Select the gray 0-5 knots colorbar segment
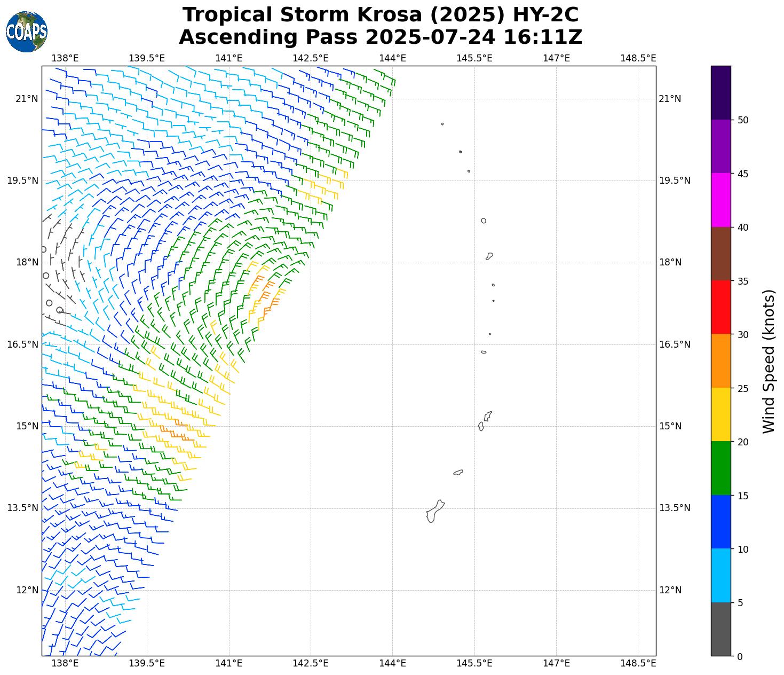This screenshot has width=784, height=675. click(x=720, y=629)
